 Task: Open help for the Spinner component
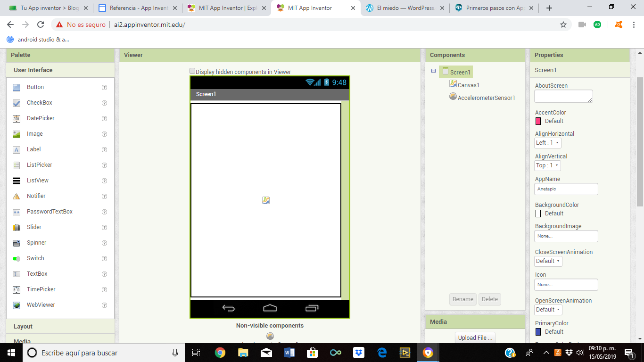pos(105,243)
